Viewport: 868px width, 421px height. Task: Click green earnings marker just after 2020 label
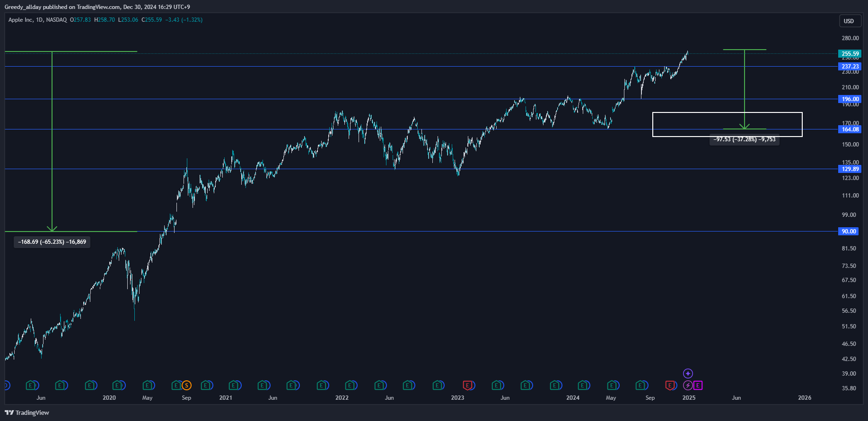click(x=117, y=386)
